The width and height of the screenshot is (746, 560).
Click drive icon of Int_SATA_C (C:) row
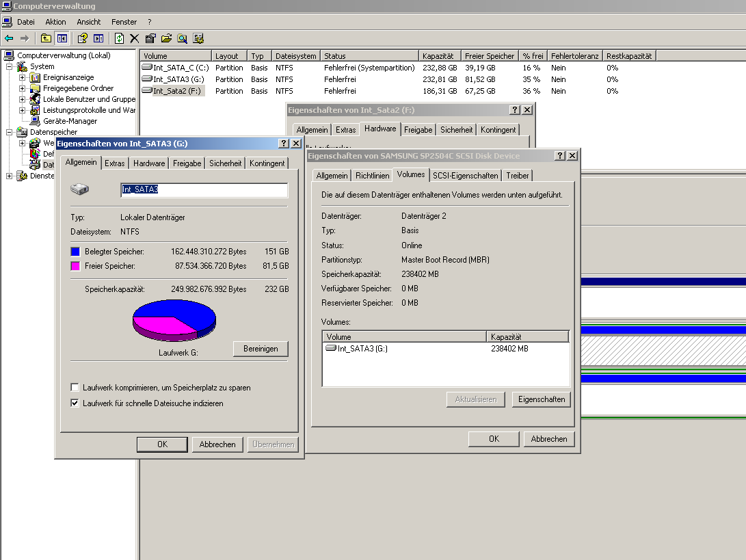(146, 67)
